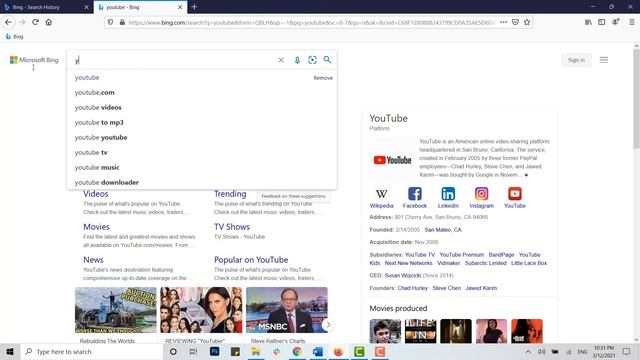Open Photoshop from the taskbar
The width and height of the screenshot is (640, 360).
[x=214, y=351]
